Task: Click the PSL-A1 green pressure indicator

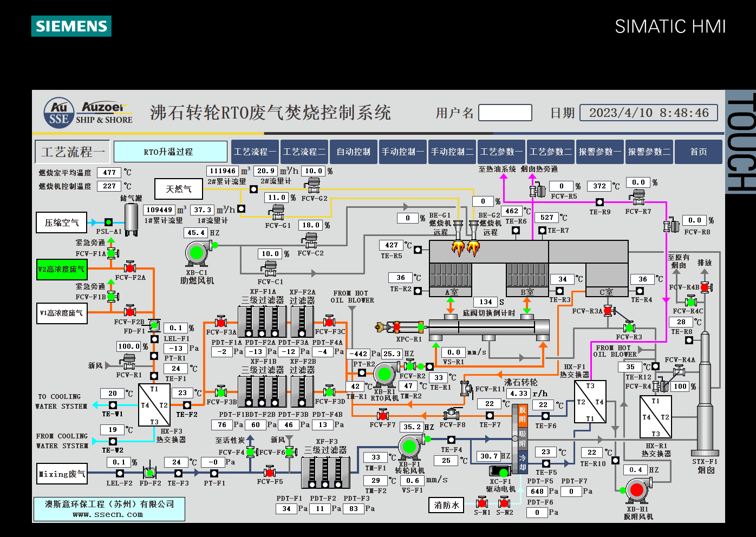Action: [x=108, y=222]
